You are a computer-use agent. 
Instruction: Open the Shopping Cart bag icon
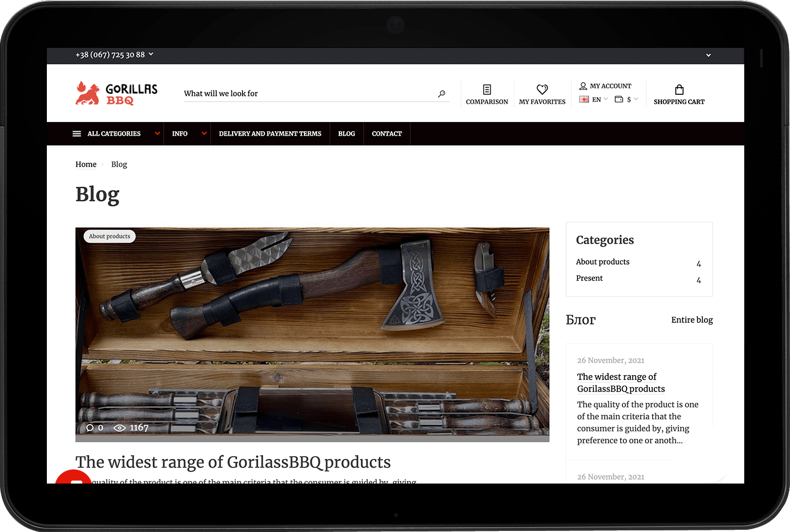(679, 90)
